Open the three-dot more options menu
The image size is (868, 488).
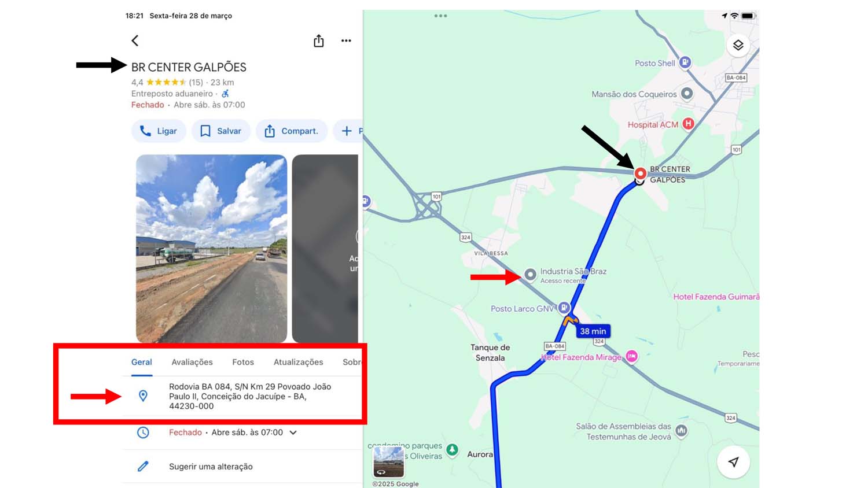tap(346, 40)
